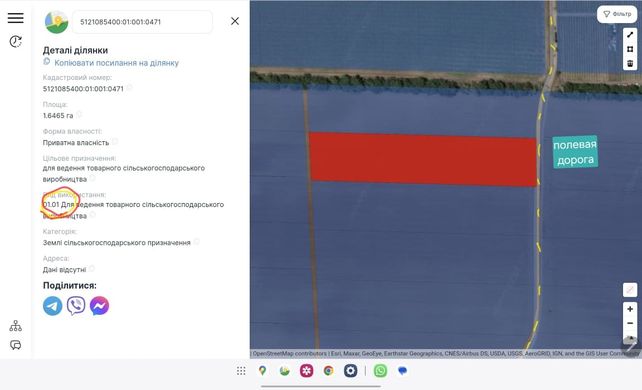642x390 pixels.
Task: Click the Копіювати посилання на ділянку link
Action: coord(116,63)
